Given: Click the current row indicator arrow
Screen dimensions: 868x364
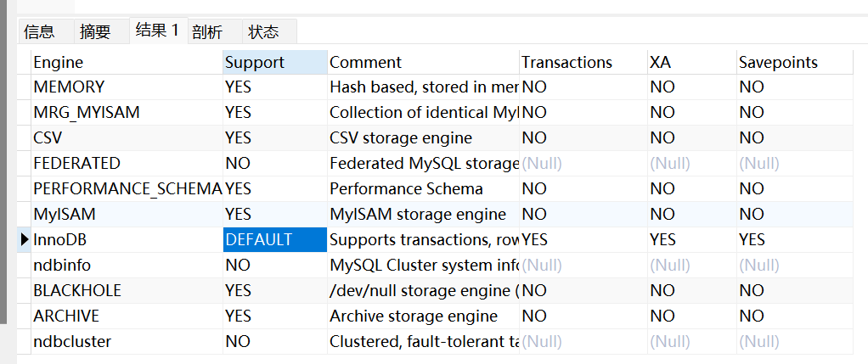Looking at the screenshot, I should tap(25, 240).
